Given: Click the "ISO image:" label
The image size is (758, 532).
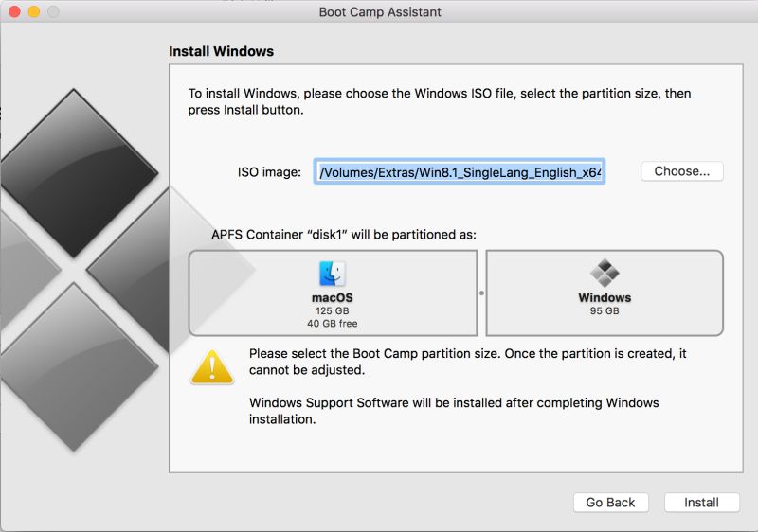Looking at the screenshot, I should tap(269, 172).
